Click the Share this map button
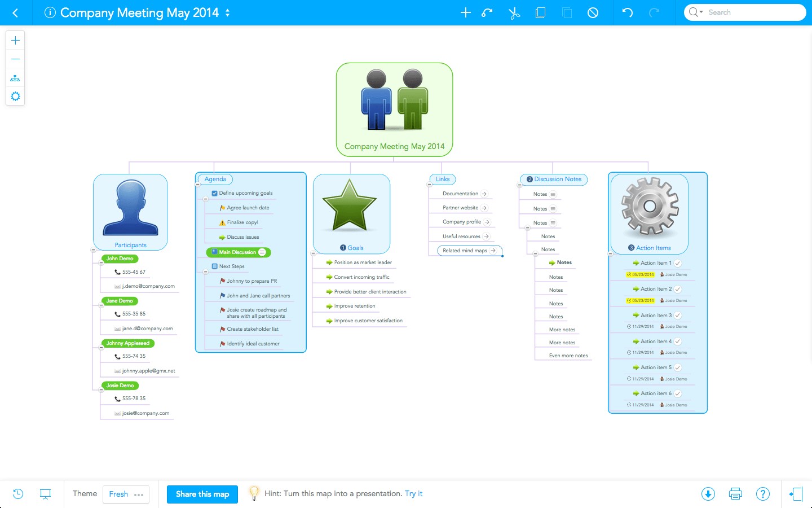 pyautogui.click(x=202, y=494)
